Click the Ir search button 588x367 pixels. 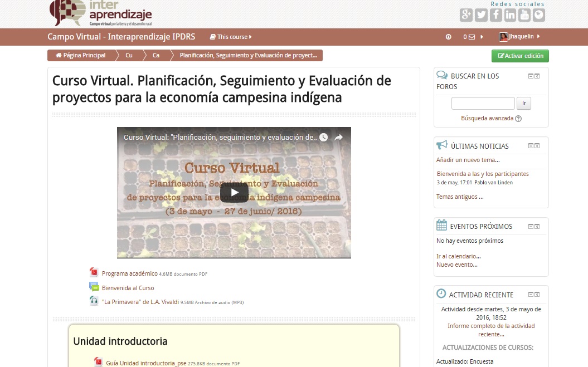tap(524, 103)
